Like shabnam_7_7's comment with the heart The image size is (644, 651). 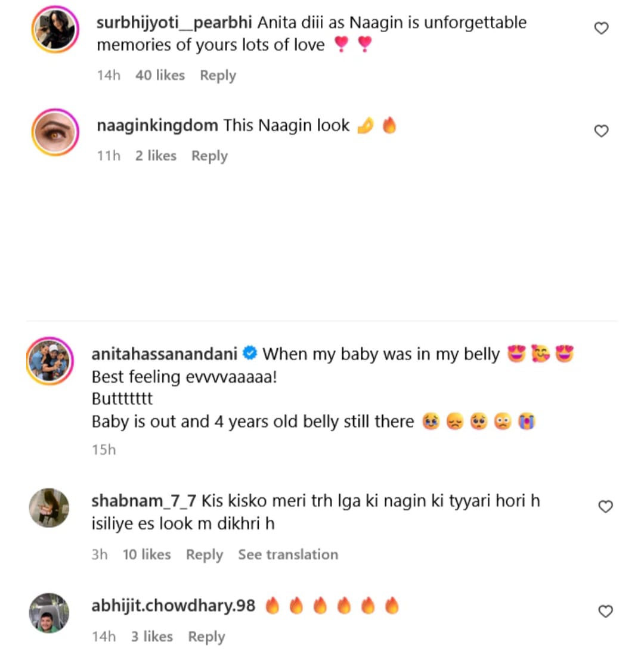coord(605,507)
